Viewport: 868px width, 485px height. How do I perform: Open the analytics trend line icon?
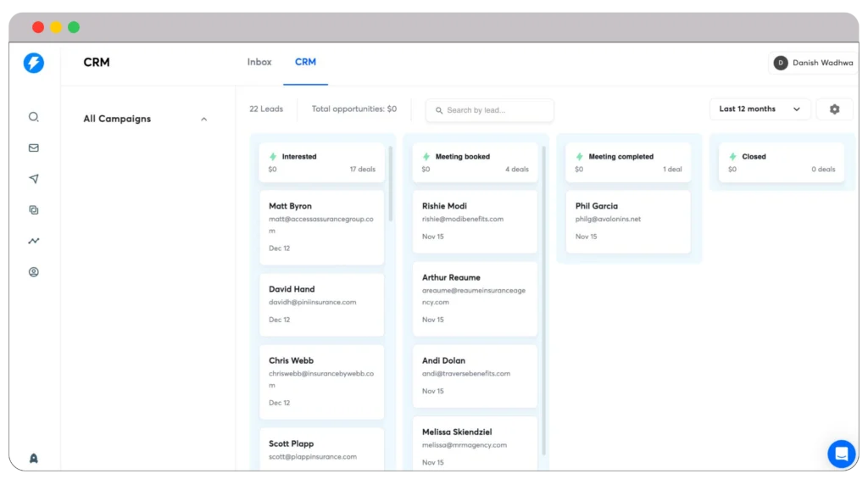[34, 241]
